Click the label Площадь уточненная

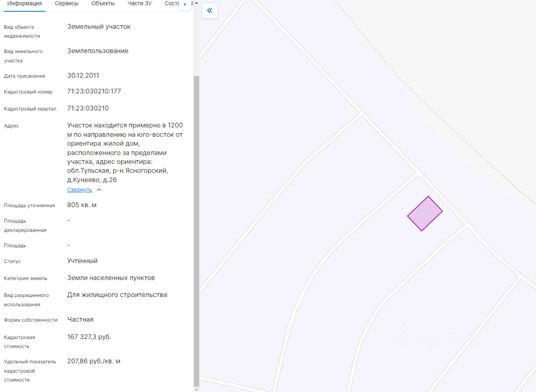[30, 205]
